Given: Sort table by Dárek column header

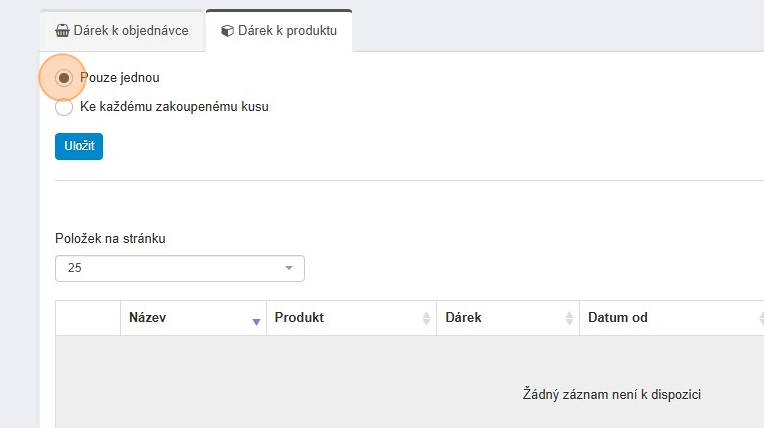Looking at the screenshot, I should (464, 318).
